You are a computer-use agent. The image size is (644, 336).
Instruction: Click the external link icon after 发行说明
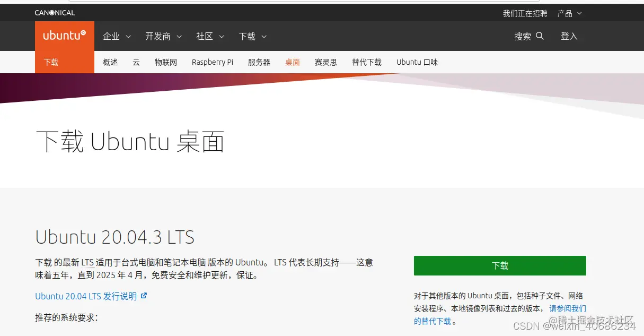pos(144,296)
